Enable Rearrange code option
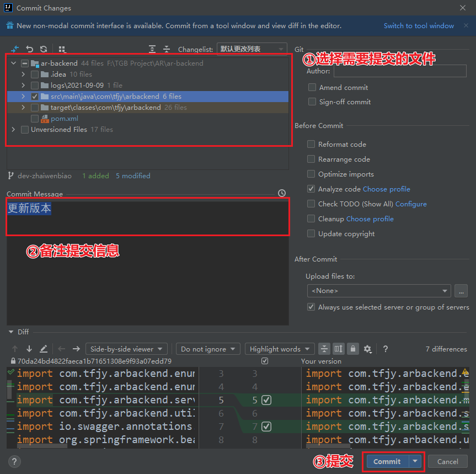This screenshot has width=476, height=474. [x=311, y=159]
